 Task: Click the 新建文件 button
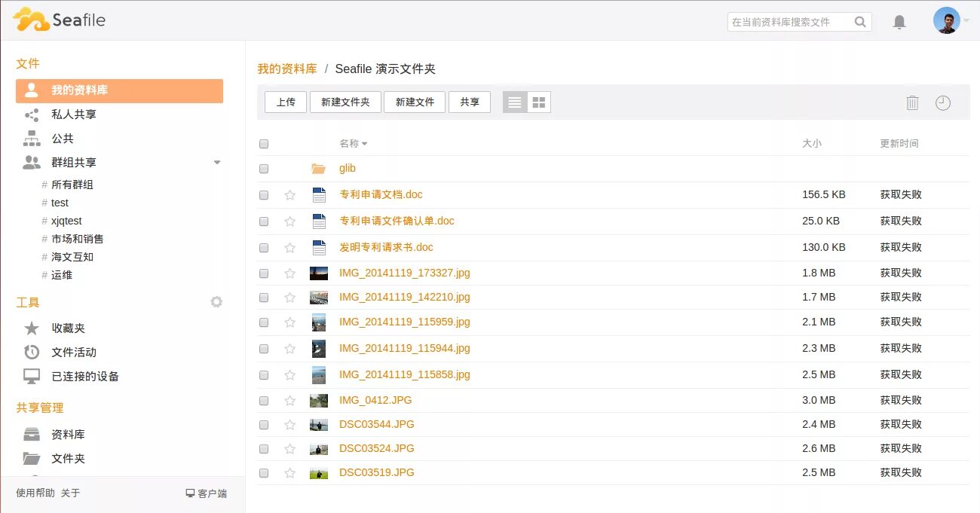coord(415,102)
